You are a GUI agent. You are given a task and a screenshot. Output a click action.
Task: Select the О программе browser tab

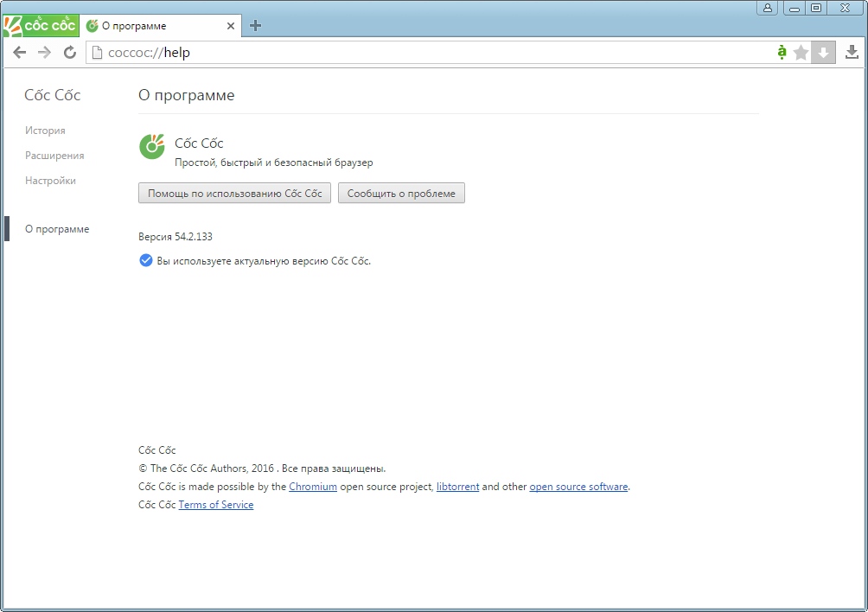tap(161, 26)
